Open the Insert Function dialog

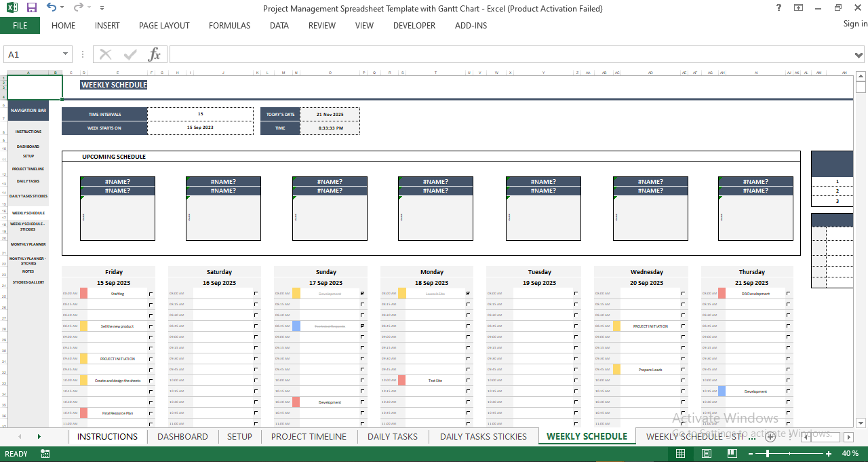155,54
